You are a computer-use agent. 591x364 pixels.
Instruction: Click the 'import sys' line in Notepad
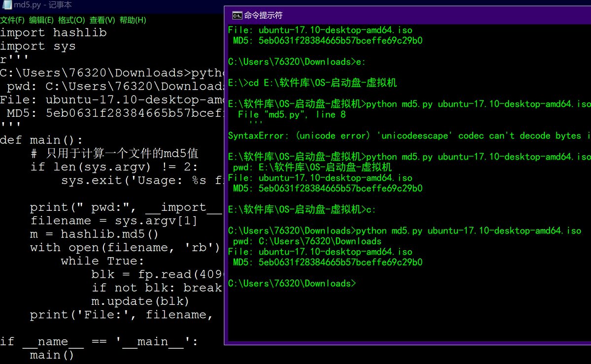point(38,46)
